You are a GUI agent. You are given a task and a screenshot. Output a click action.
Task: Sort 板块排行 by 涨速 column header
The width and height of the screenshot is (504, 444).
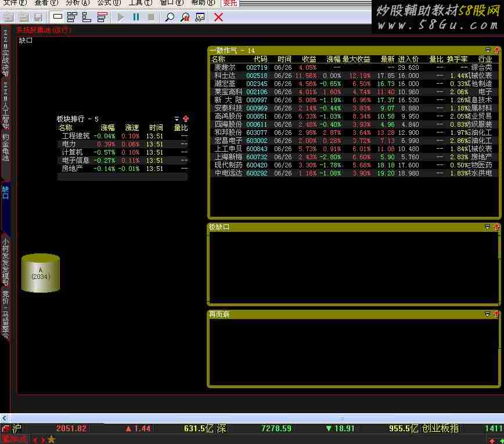132,128
